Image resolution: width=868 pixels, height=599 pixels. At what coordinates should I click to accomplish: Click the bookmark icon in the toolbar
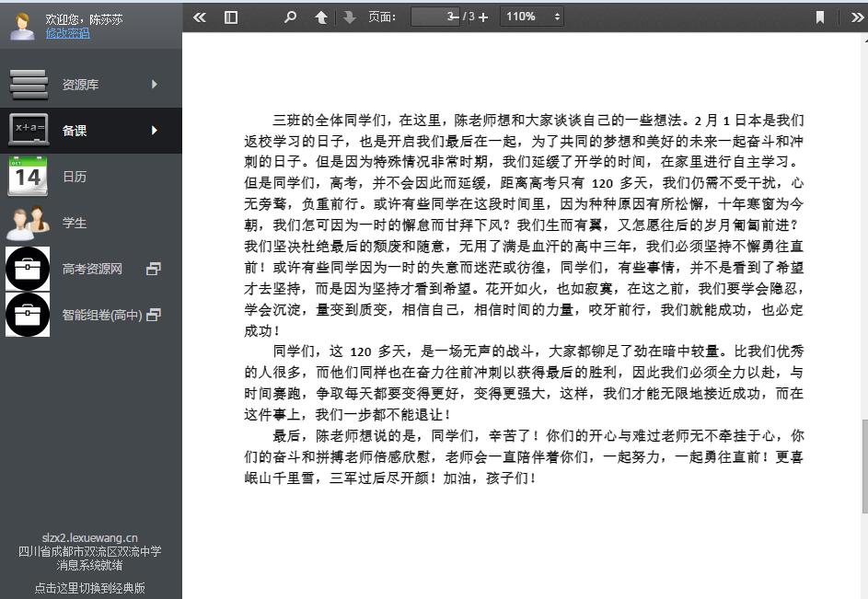coord(820,17)
